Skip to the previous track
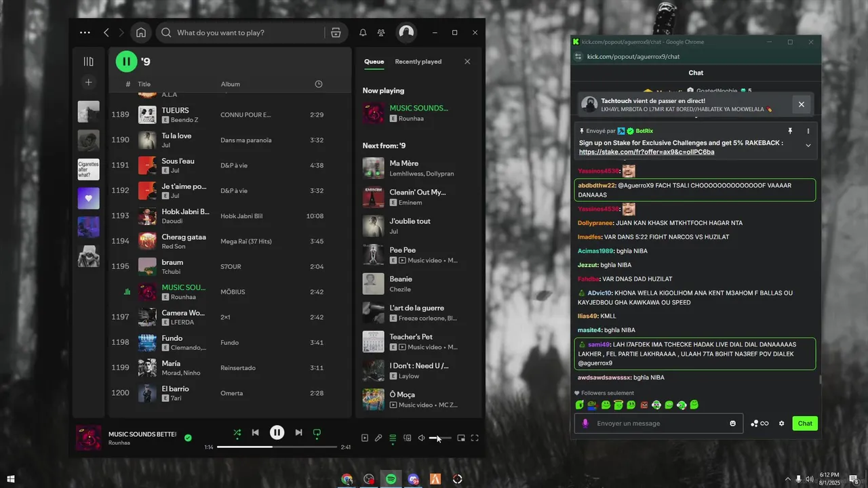Image resolution: width=868 pixels, height=488 pixels. coord(255,432)
